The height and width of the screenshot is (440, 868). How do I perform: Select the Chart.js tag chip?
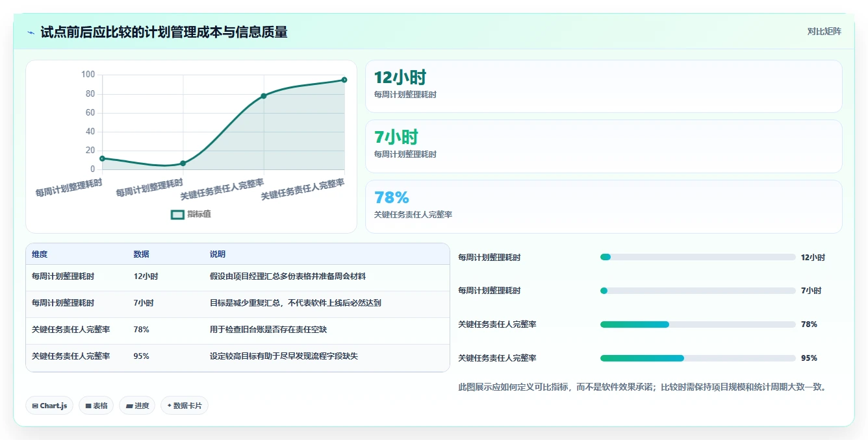pos(49,406)
